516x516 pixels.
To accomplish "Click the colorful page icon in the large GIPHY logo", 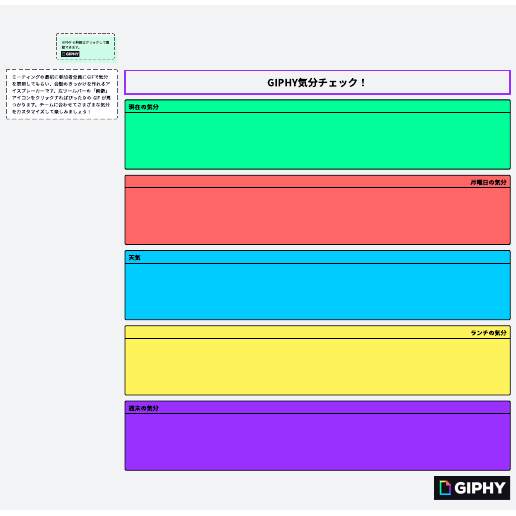I will pyautogui.click(x=445, y=488).
